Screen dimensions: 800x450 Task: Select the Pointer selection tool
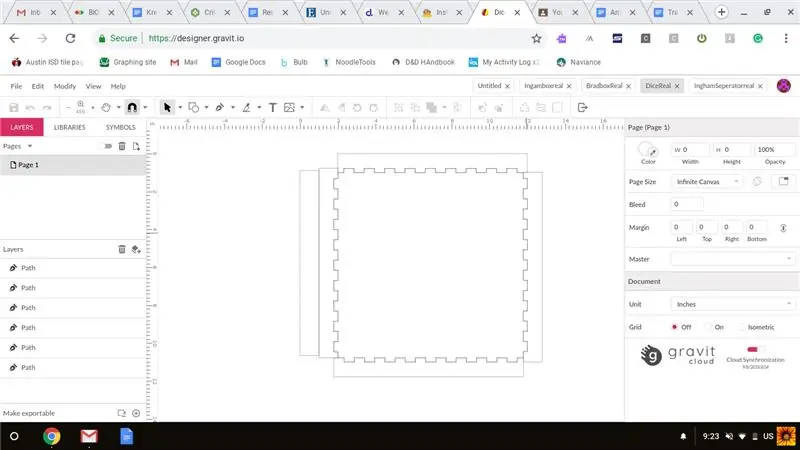(167, 108)
